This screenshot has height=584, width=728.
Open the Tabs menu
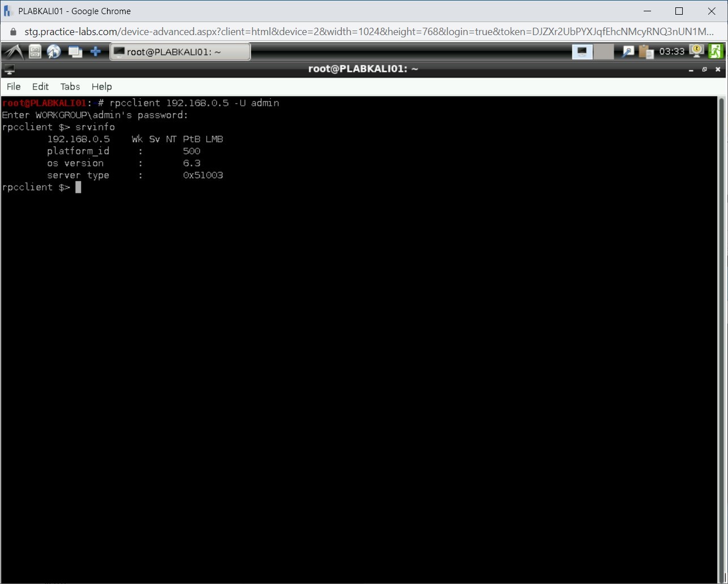click(x=70, y=87)
